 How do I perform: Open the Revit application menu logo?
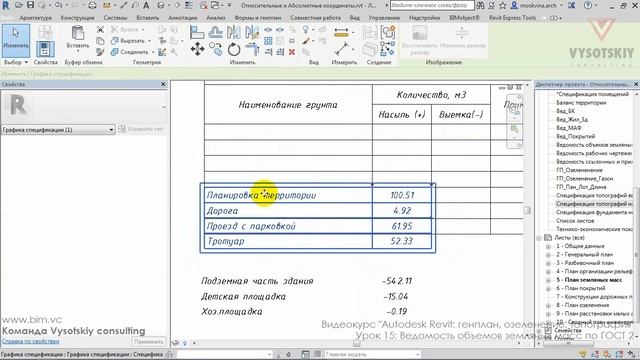pos(6,5)
